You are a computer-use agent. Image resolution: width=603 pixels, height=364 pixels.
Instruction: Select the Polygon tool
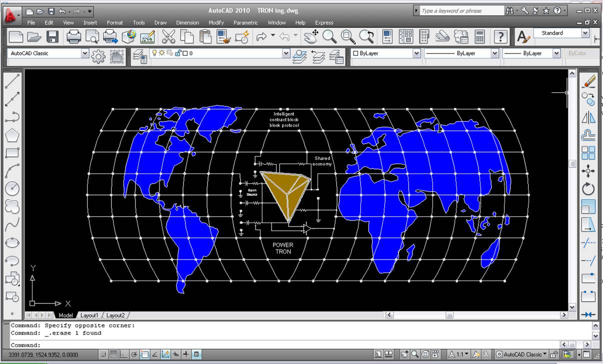point(12,135)
